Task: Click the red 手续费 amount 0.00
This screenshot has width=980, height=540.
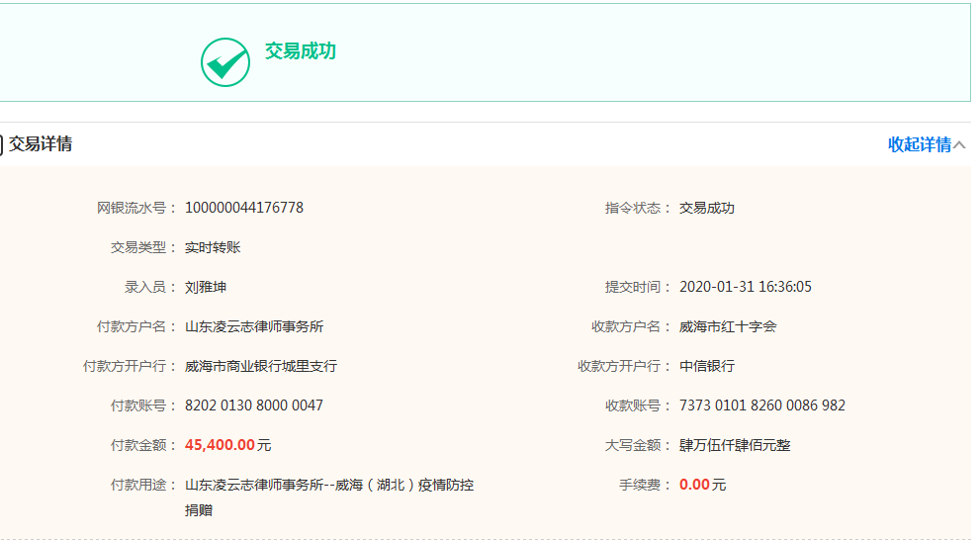Action: tap(694, 485)
